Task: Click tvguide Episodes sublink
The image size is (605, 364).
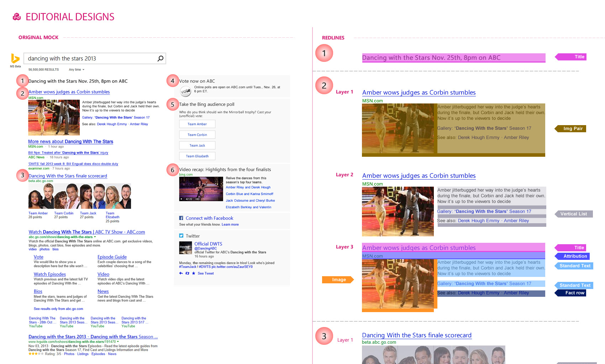Action: click(x=98, y=354)
